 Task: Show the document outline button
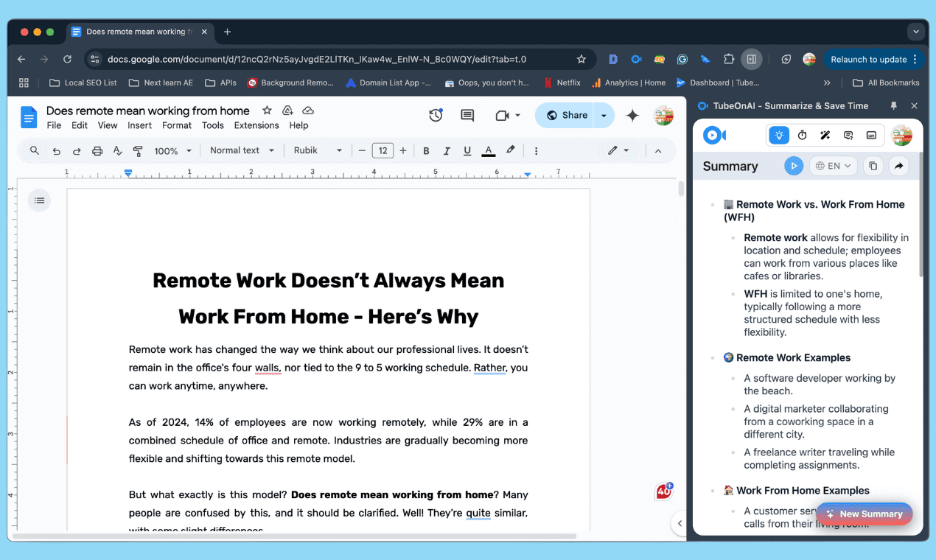click(39, 200)
